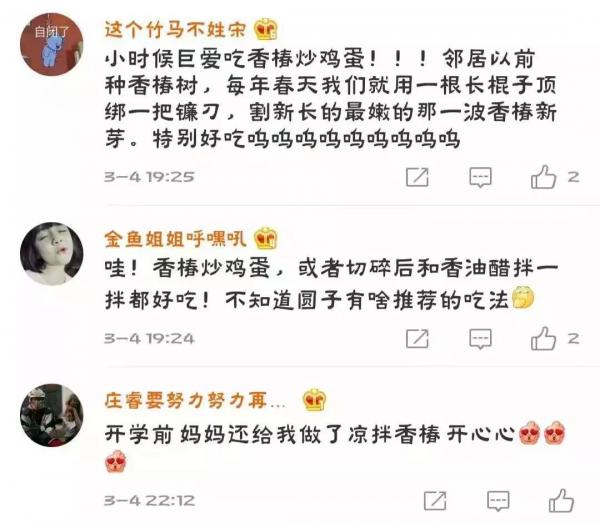The width and height of the screenshot is (600, 523).
Task: Reply to the comment posted at 3-4 19:24
Action: click(x=480, y=339)
